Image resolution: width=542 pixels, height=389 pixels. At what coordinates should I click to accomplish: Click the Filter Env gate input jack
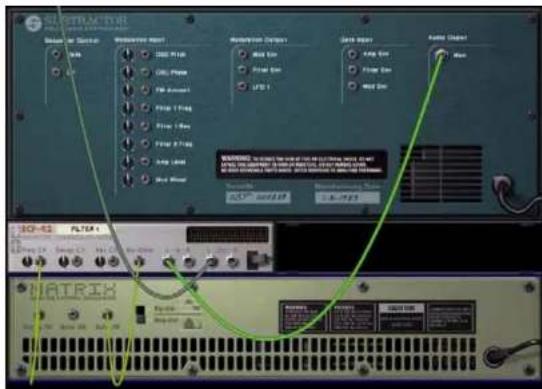352,70
